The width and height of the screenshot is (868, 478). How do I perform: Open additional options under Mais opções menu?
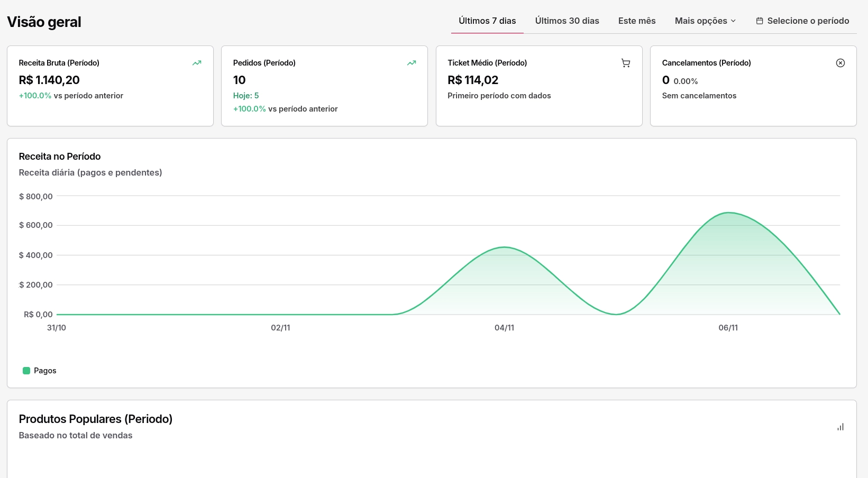[705, 21]
